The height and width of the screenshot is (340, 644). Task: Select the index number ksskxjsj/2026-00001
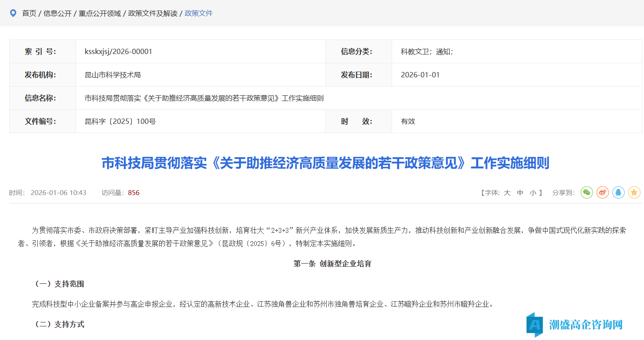point(119,51)
